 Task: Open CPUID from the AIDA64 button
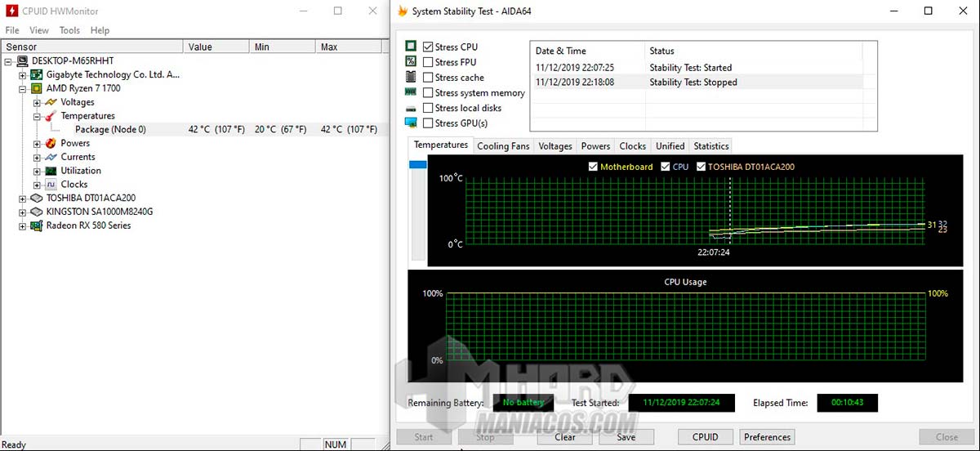tap(706, 437)
